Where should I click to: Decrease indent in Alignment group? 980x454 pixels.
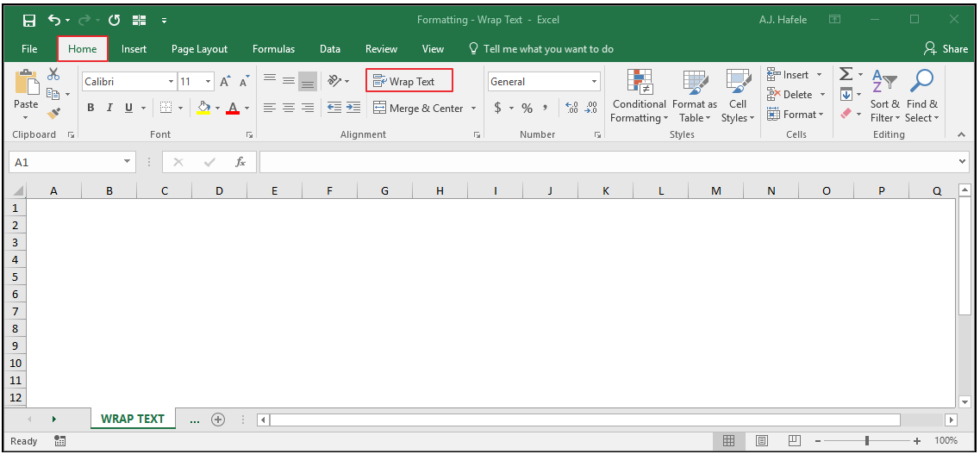click(x=334, y=108)
